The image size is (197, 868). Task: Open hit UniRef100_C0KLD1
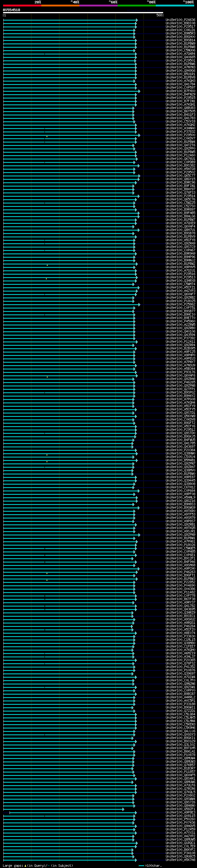coord(180,30)
